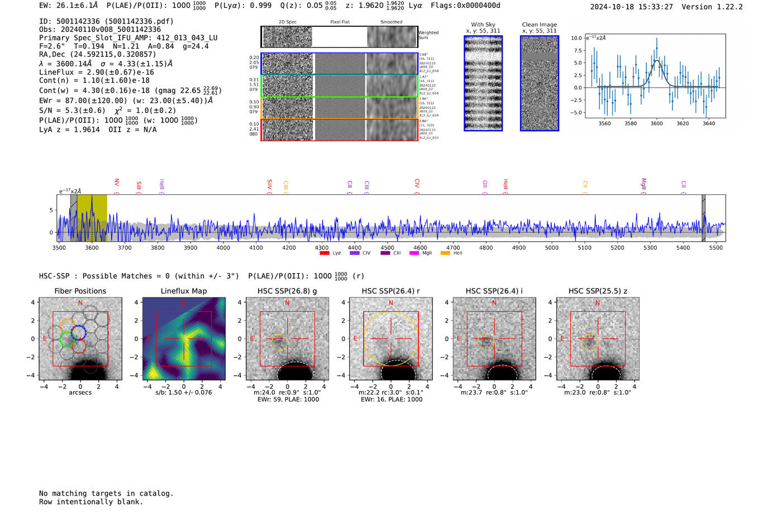Viewport: 782px width, 532px height.
Task: Open the With Sky image panel
Action: [483, 83]
